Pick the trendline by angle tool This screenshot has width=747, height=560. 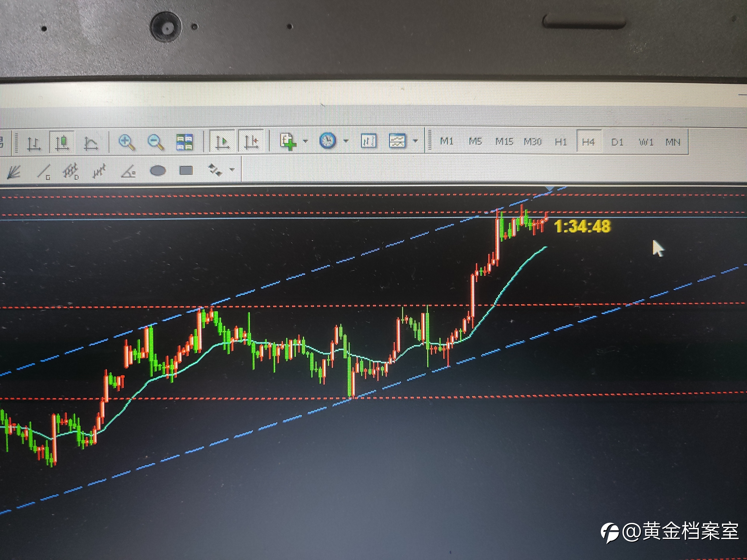[128, 171]
